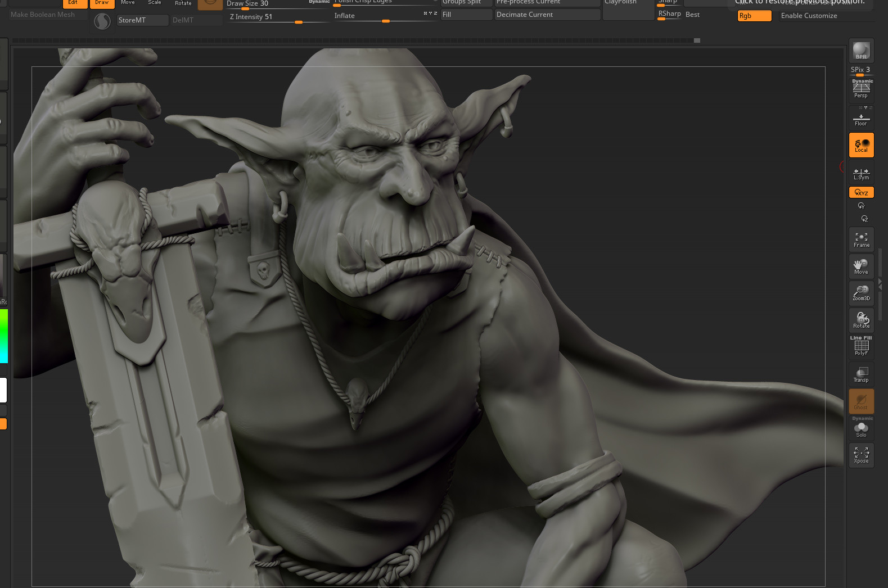Click the Move view hand icon

[861, 266]
